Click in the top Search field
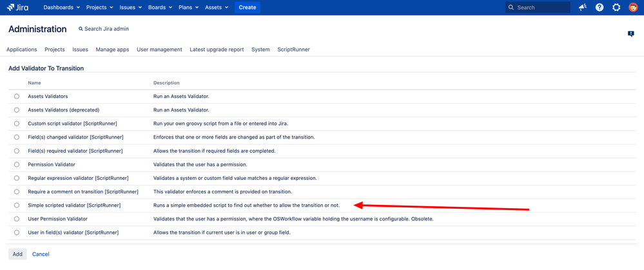 click(538, 7)
